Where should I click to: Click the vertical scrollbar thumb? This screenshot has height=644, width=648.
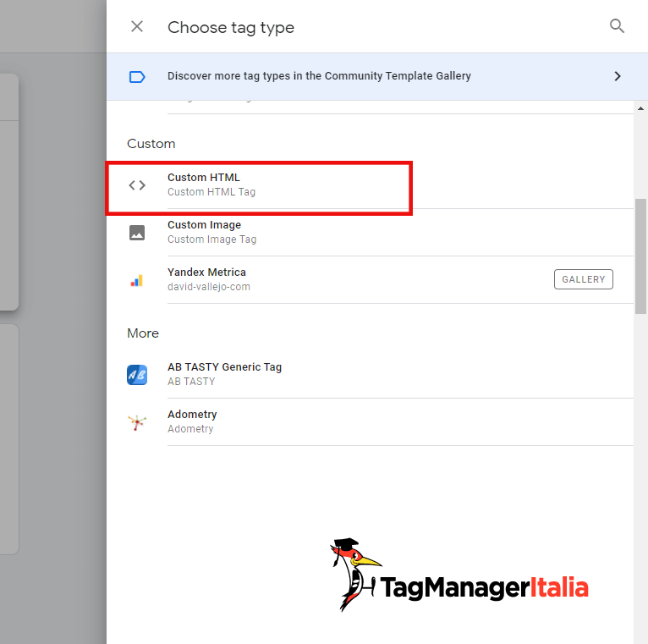pyautogui.click(x=640, y=256)
